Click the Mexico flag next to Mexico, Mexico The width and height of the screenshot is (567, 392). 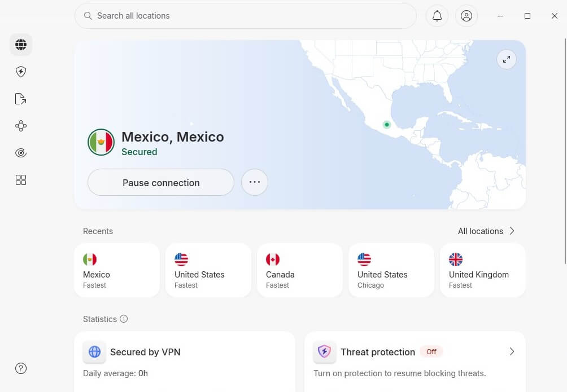point(101,142)
